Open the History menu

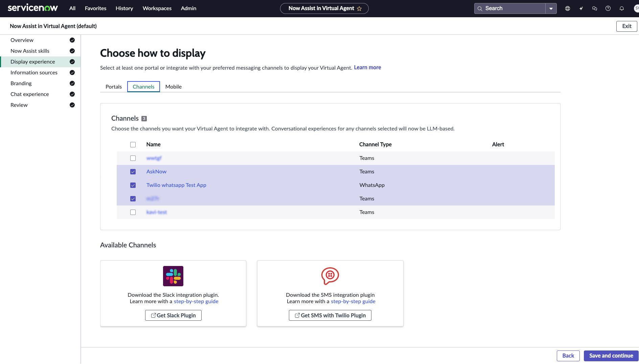pos(124,8)
